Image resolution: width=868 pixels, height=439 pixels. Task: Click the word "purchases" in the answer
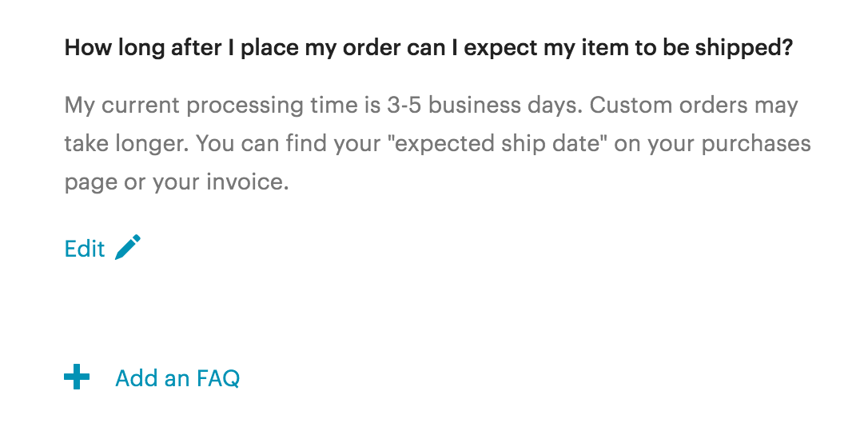coord(756,145)
